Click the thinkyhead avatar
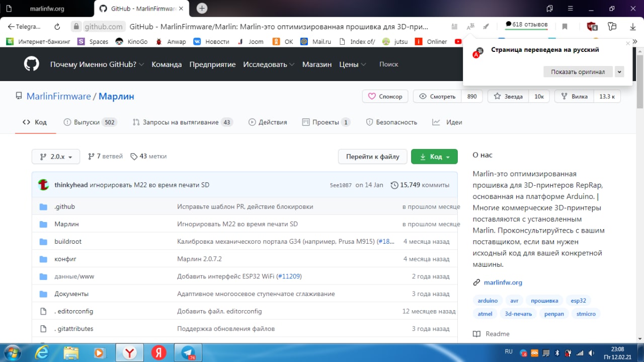Screen dimensions: 644x362 [x=44, y=185]
